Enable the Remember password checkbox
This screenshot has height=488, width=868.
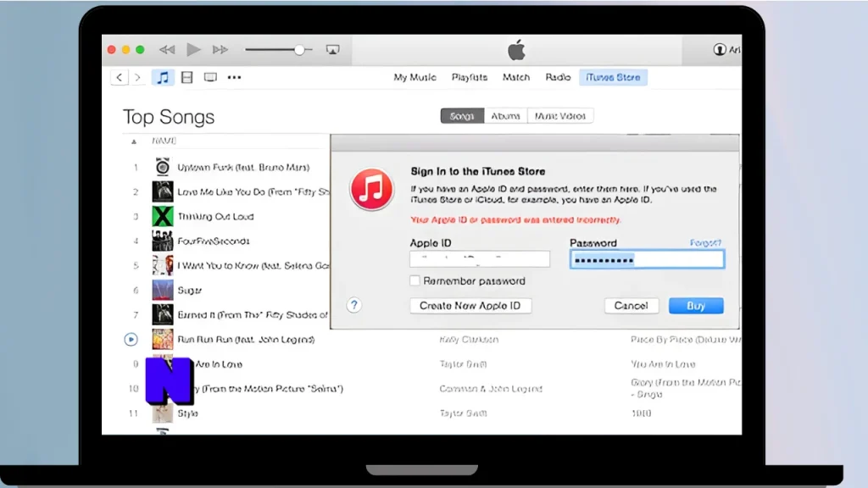point(415,280)
